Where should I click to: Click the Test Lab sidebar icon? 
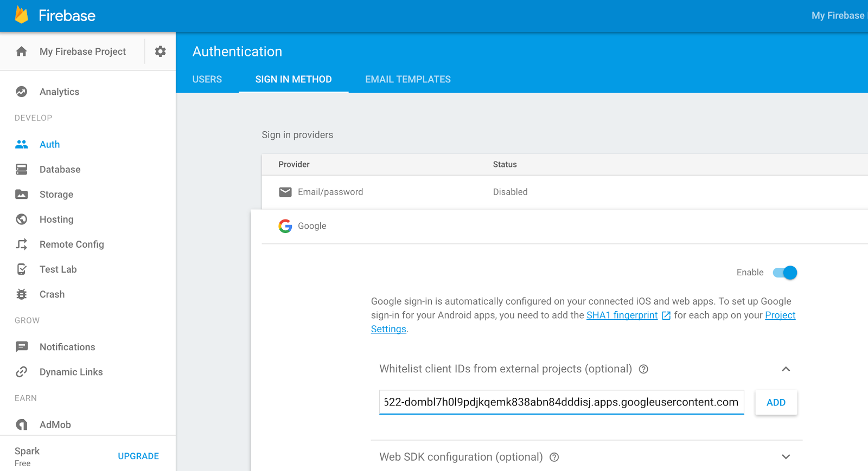[x=22, y=269]
